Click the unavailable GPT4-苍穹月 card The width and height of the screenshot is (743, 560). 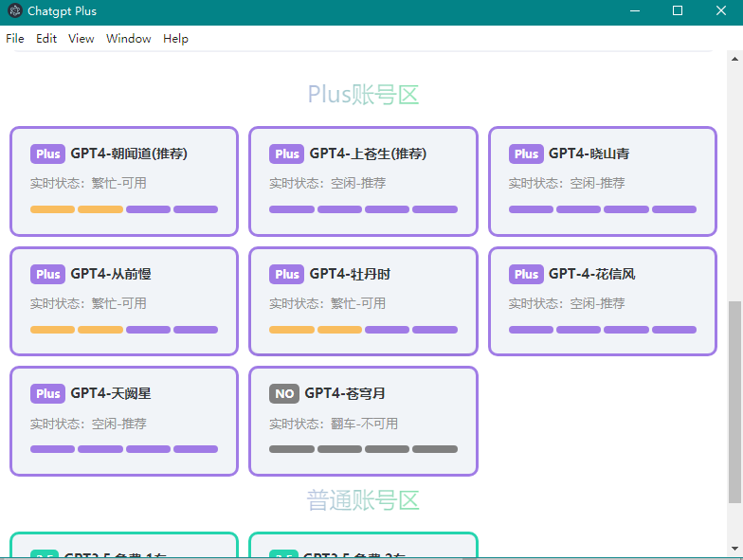pos(363,421)
